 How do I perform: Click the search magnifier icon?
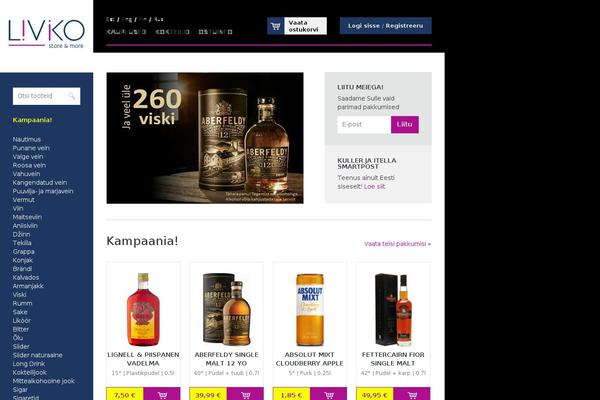tap(72, 96)
